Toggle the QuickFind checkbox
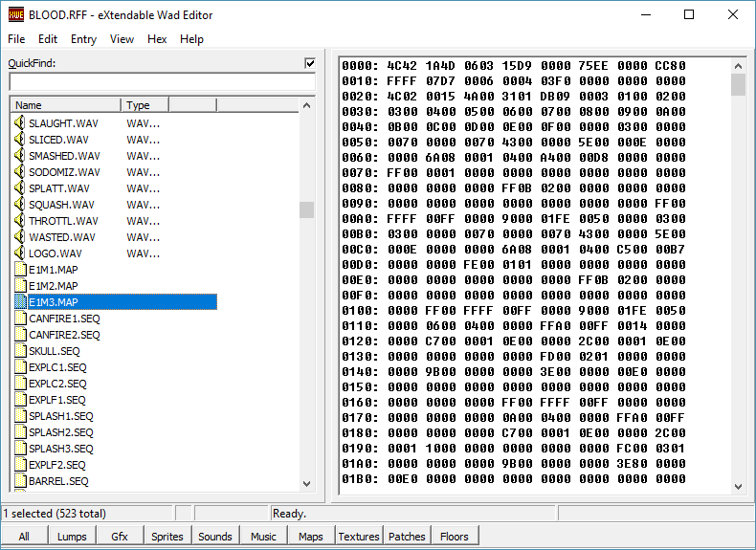Screen dimensions: 756x550 click(x=309, y=63)
